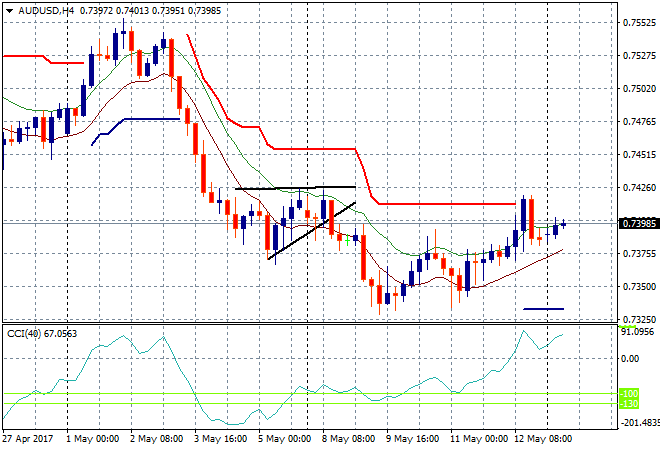Click the green -130 level tag
The height and width of the screenshot is (450, 660).
629,404
